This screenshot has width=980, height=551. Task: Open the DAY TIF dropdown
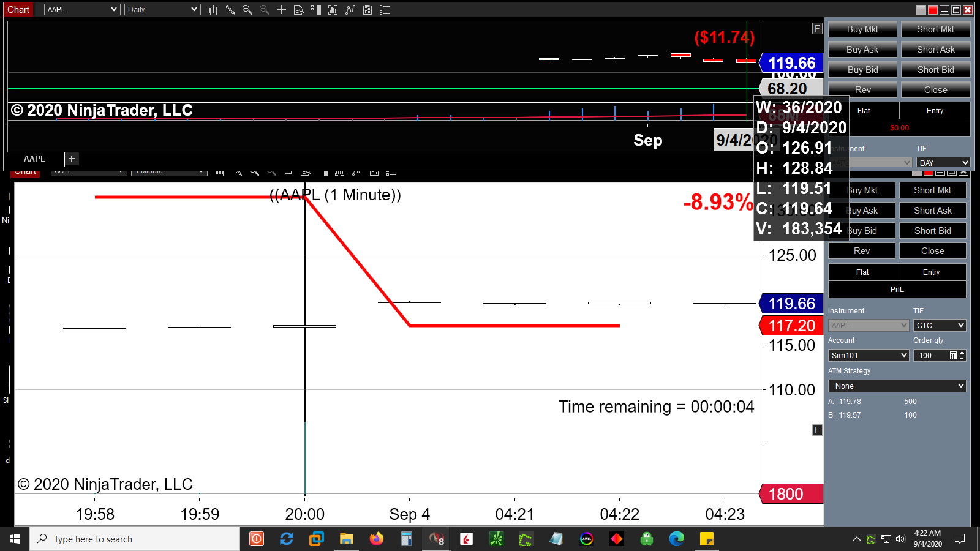pos(943,163)
